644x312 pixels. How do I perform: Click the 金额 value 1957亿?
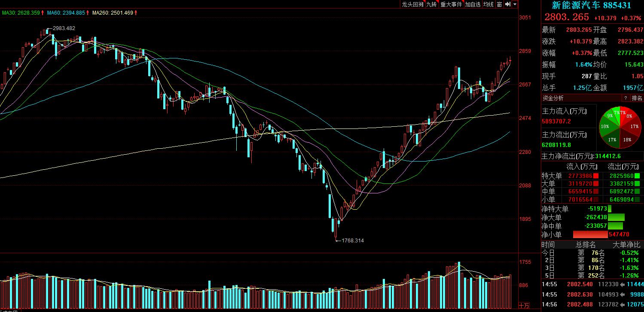[x=634, y=88]
